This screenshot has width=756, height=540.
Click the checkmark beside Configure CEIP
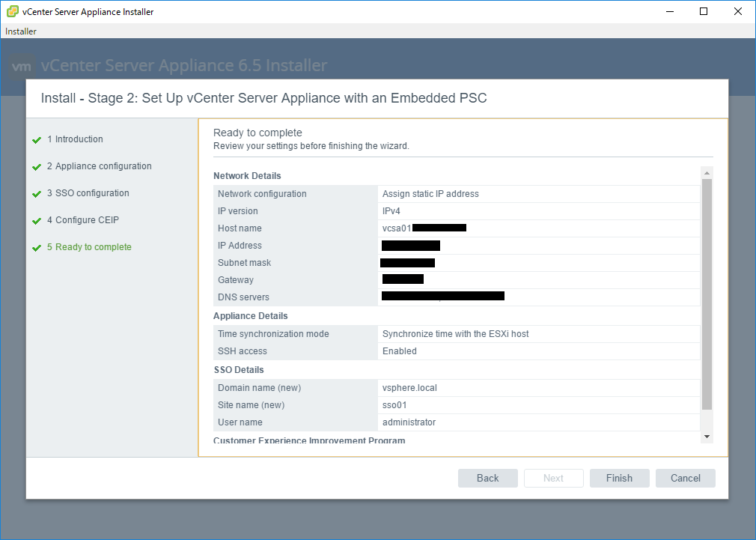(x=37, y=221)
